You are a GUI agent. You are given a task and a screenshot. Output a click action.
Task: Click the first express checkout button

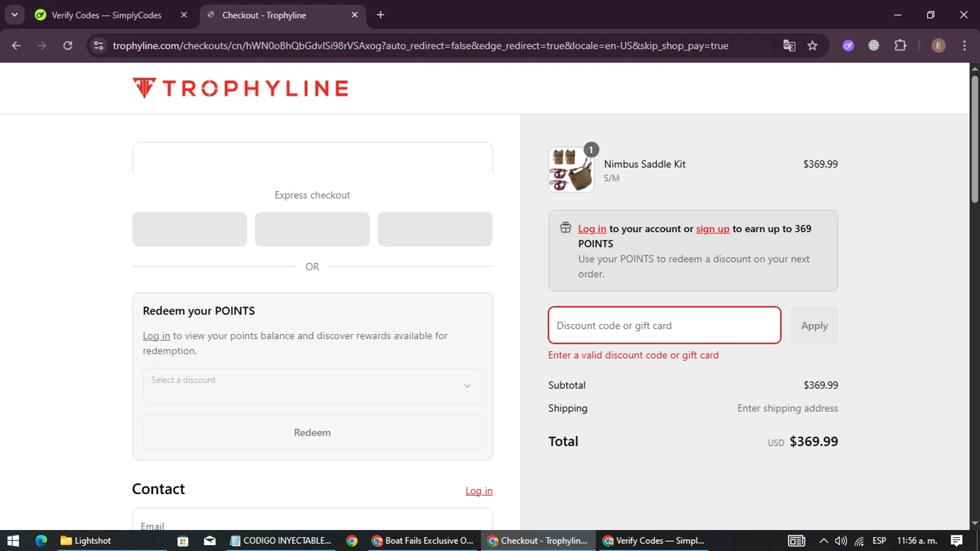click(189, 229)
